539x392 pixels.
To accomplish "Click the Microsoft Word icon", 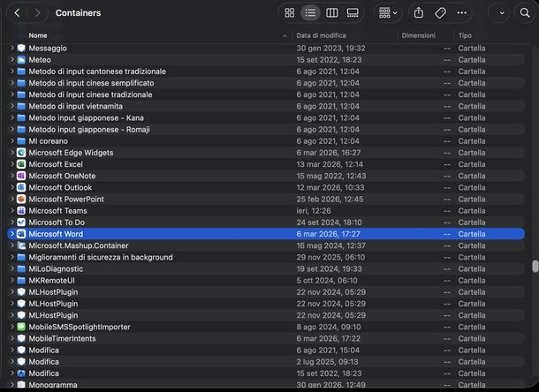I will coord(21,234).
